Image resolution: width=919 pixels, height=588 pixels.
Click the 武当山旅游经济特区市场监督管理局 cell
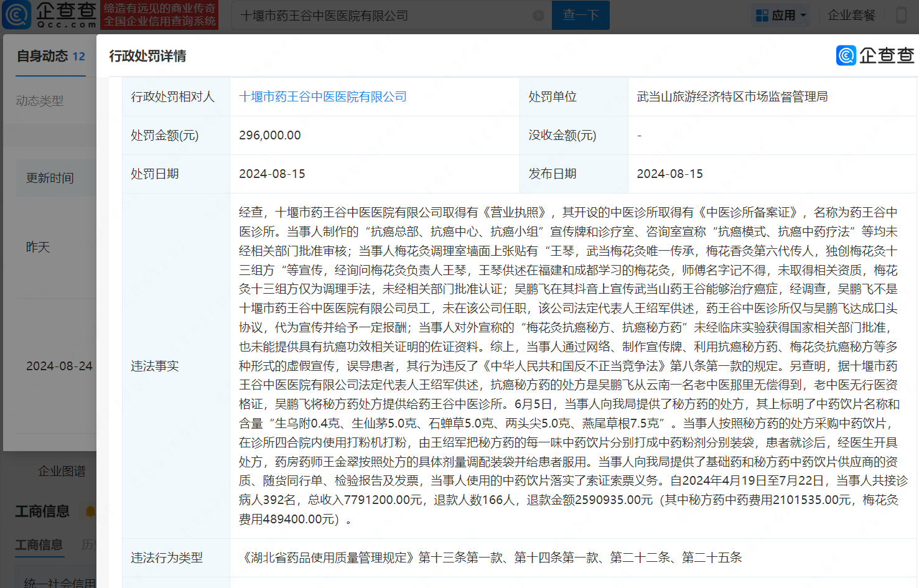[732, 96]
